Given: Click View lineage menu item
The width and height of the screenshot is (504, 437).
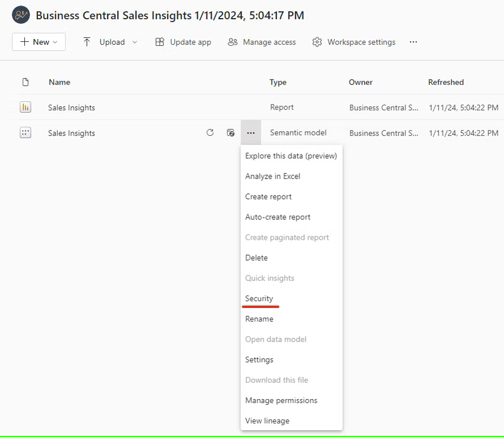Looking at the screenshot, I should pos(267,421).
